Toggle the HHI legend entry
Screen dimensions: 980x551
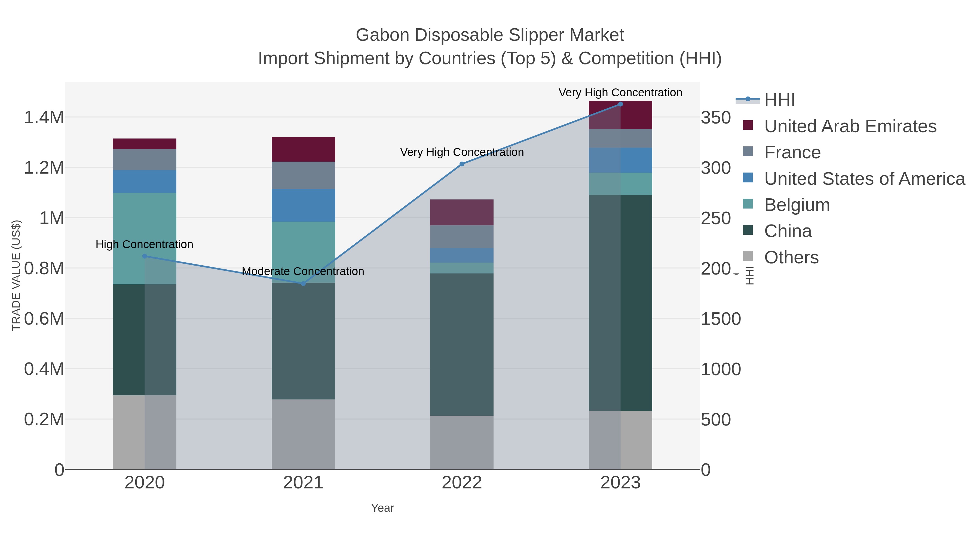tap(765, 100)
